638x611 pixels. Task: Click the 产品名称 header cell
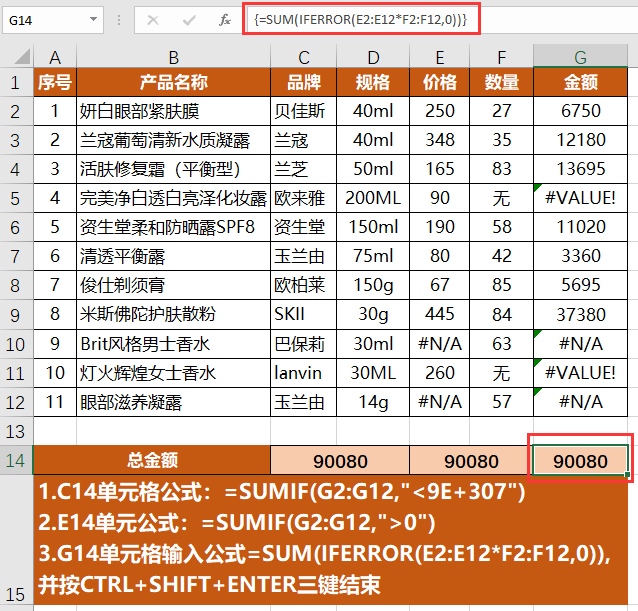[x=173, y=83]
